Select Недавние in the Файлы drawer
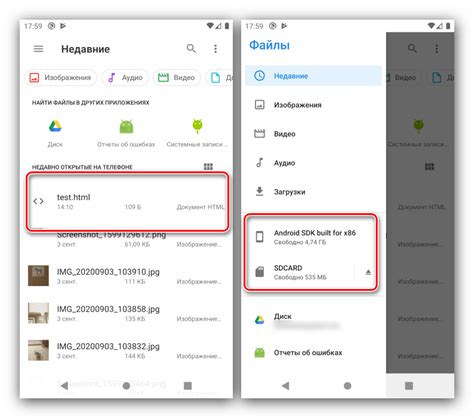This screenshot has height=418, width=474. 313,76
